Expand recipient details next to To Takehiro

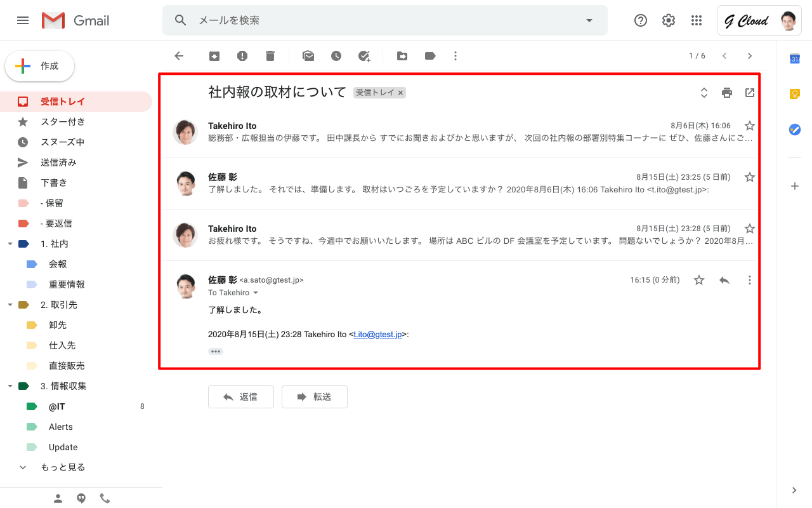click(x=256, y=293)
